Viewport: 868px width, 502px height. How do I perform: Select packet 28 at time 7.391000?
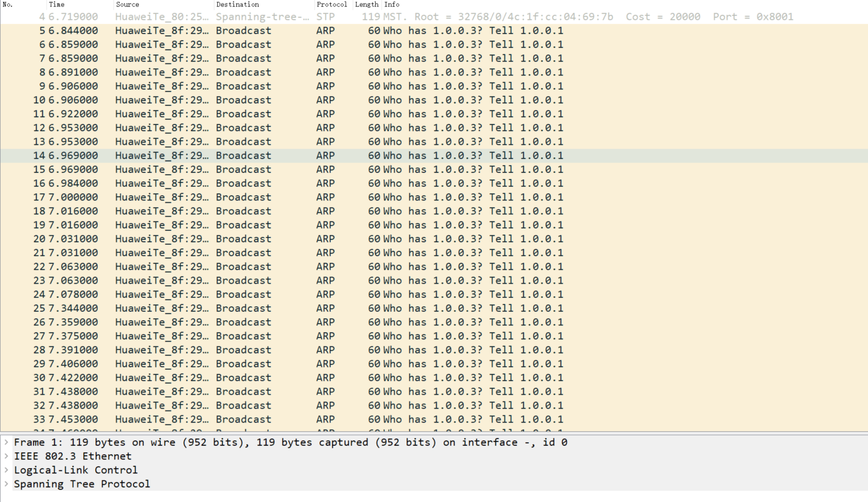[434, 349]
